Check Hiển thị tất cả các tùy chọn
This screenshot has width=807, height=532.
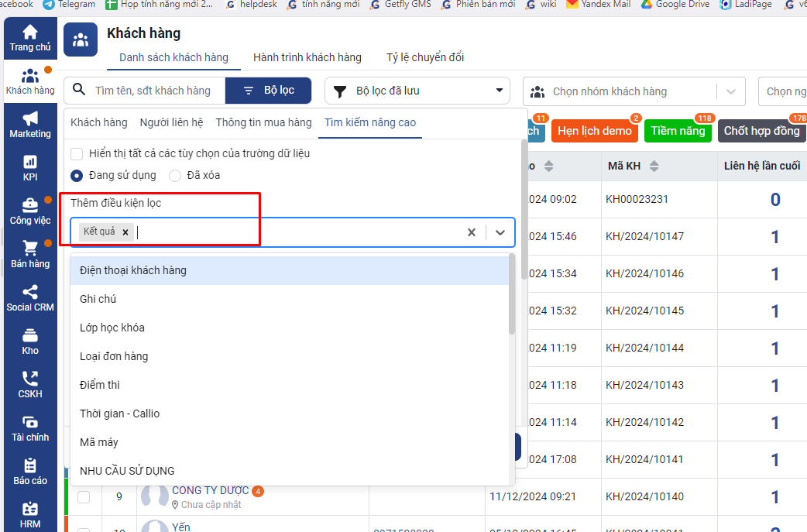(x=77, y=153)
